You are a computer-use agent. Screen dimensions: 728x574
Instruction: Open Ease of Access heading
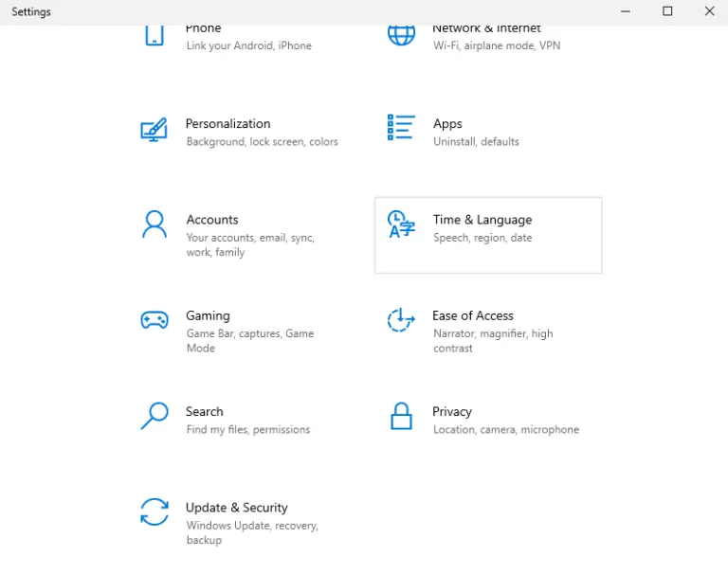473,316
